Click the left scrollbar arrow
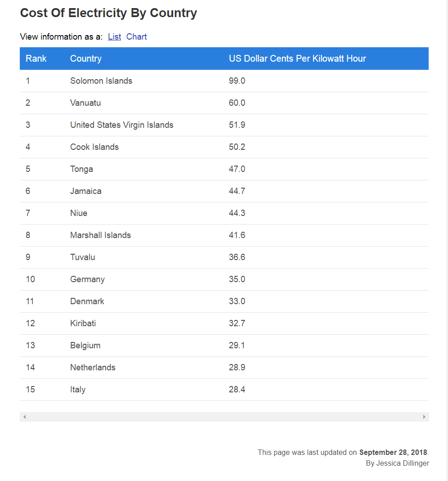The width and height of the screenshot is (448, 481). tap(25, 417)
